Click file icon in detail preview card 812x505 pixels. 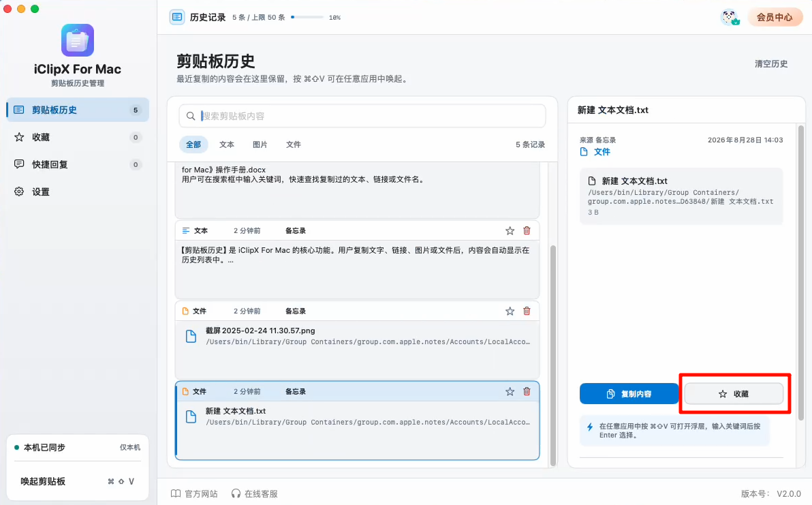[592, 181]
